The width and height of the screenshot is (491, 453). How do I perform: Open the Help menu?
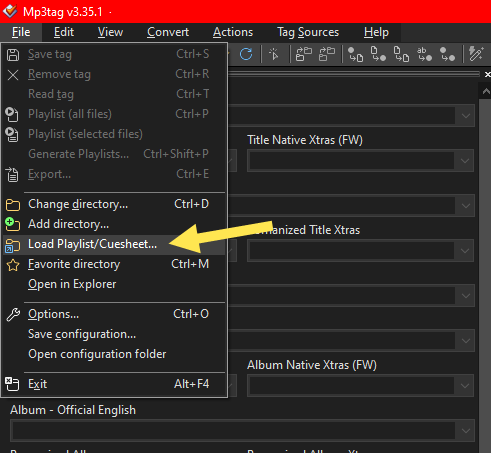click(x=376, y=32)
